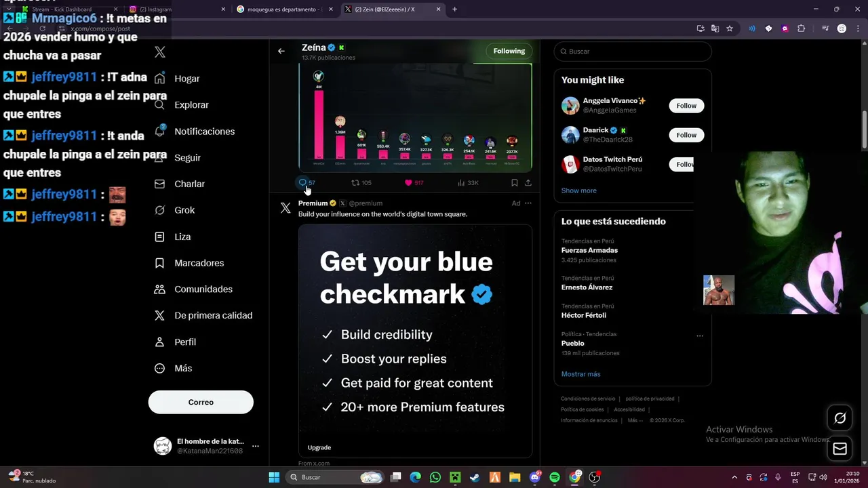Screen dimensions: 868x488
Task: Open the ad options three dots
Action: pyautogui.click(x=528, y=203)
